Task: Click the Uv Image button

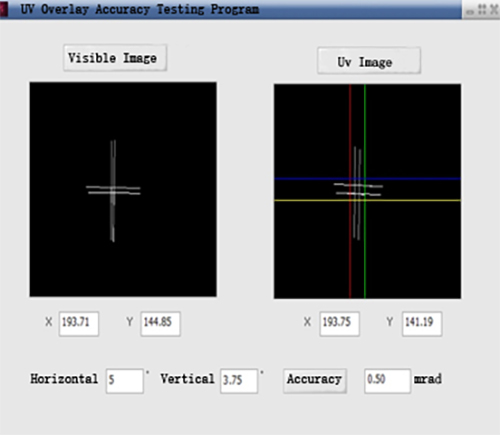Action: coord(369,61)
